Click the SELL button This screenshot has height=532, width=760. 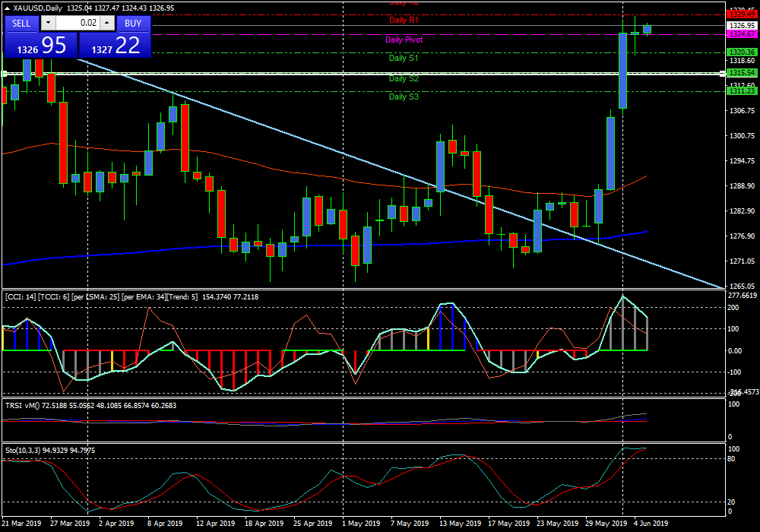coord(21,23)
